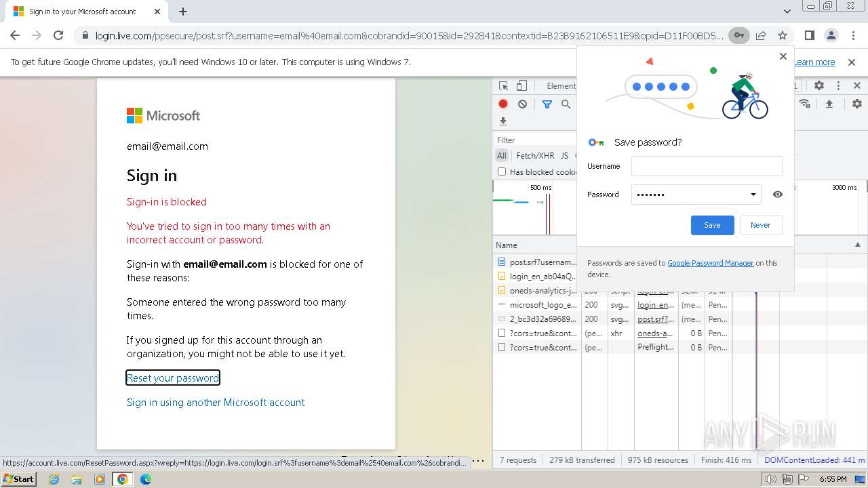Select the All filter type
Screen dimensions: 868x488
point(502,155)
